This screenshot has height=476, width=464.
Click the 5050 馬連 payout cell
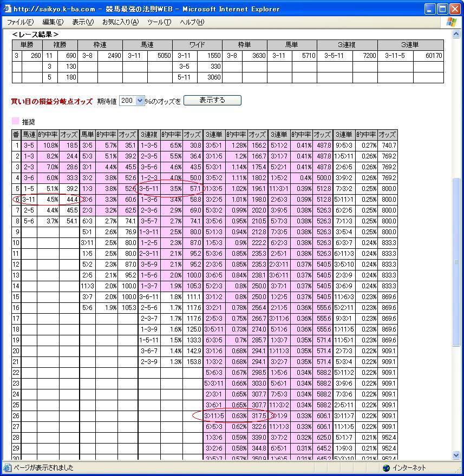(x=160, y=56)
